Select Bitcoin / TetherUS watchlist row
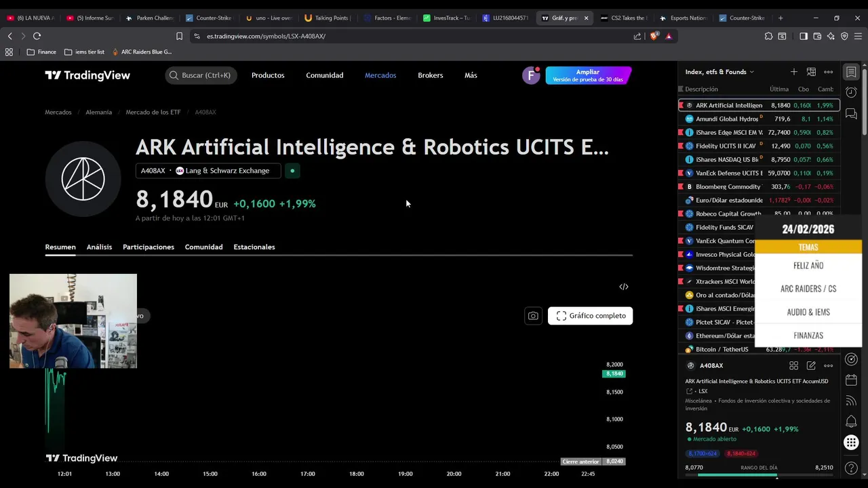Viewport: 868px width, 488px height. point(759,349)
